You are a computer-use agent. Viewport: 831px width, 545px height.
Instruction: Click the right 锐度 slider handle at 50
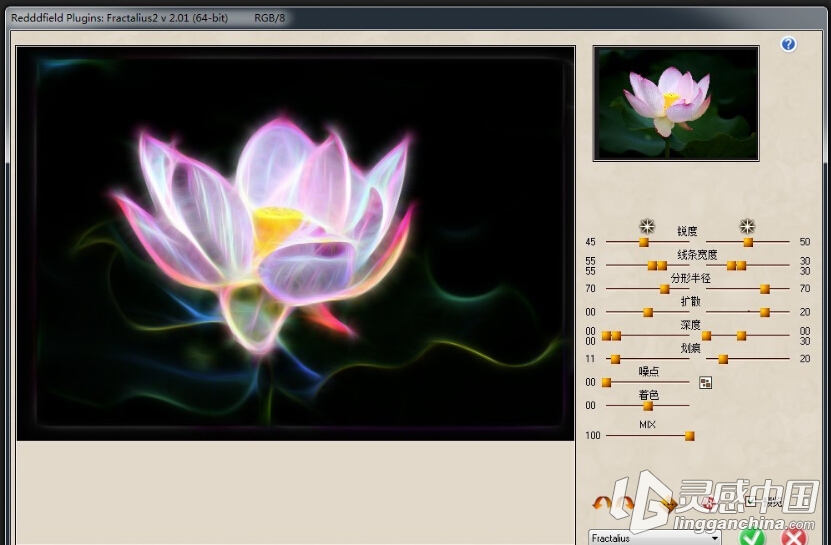748,242
